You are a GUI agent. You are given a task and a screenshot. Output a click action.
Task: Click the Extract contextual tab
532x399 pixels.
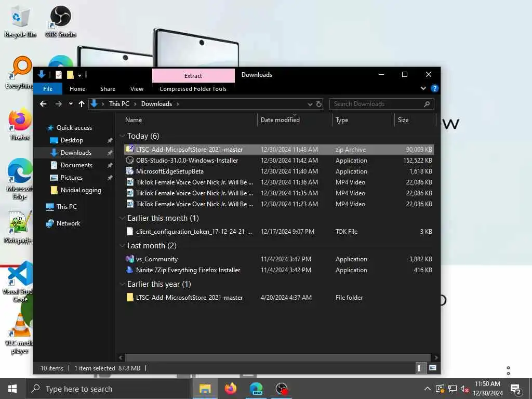click(x=193, y=76)
